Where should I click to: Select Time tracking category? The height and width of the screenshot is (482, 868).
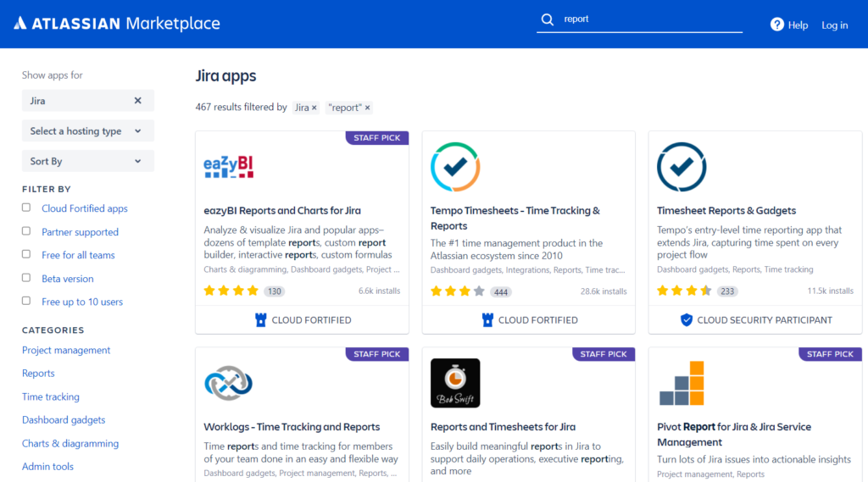(50, 396)
